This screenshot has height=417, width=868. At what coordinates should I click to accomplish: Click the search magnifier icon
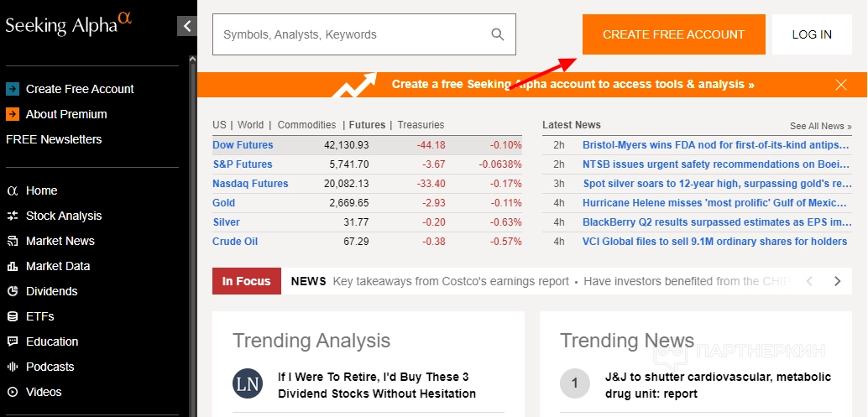(498, 34)
